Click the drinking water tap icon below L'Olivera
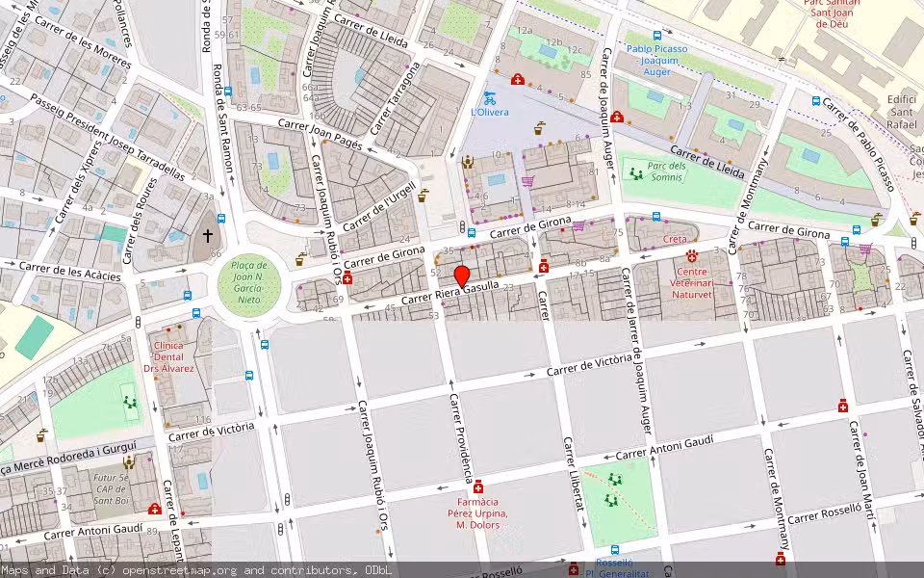 point(539,128)
